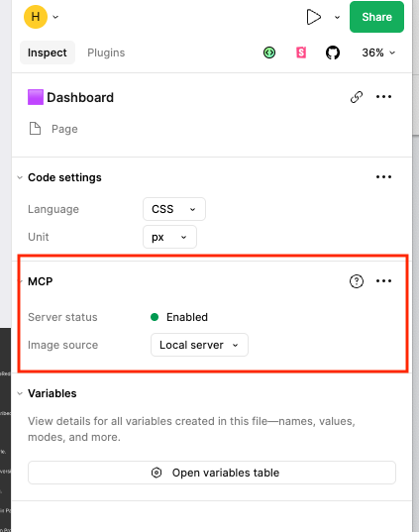Open the CSS language dropdown

(x=174, y=209)
